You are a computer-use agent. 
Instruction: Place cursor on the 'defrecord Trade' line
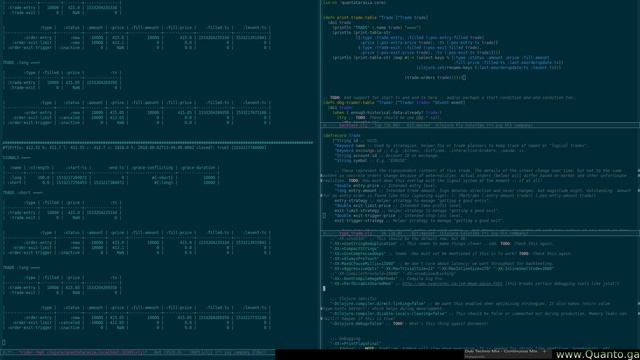342,136
